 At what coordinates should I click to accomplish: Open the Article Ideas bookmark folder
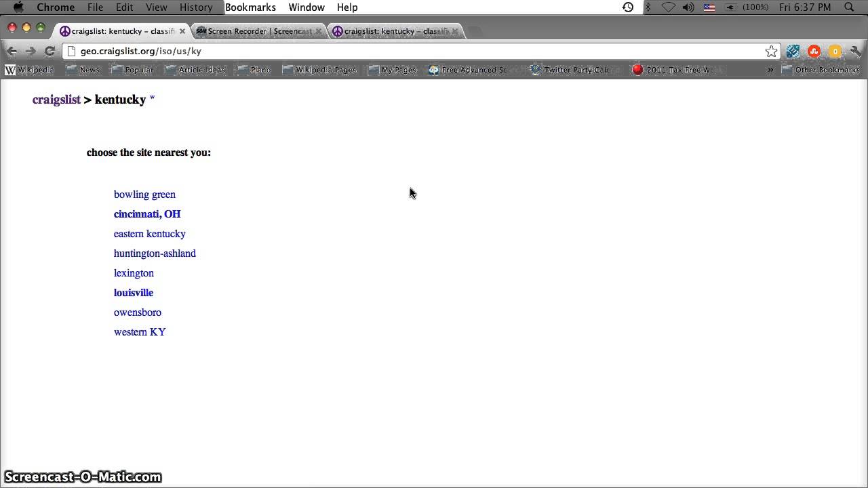pos(195,70)
